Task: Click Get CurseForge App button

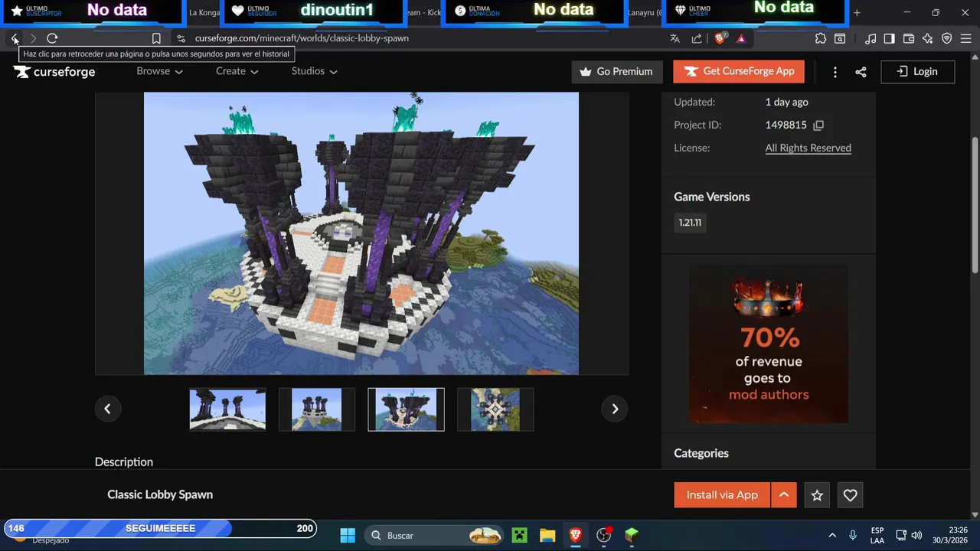Action: coord(739,71)
